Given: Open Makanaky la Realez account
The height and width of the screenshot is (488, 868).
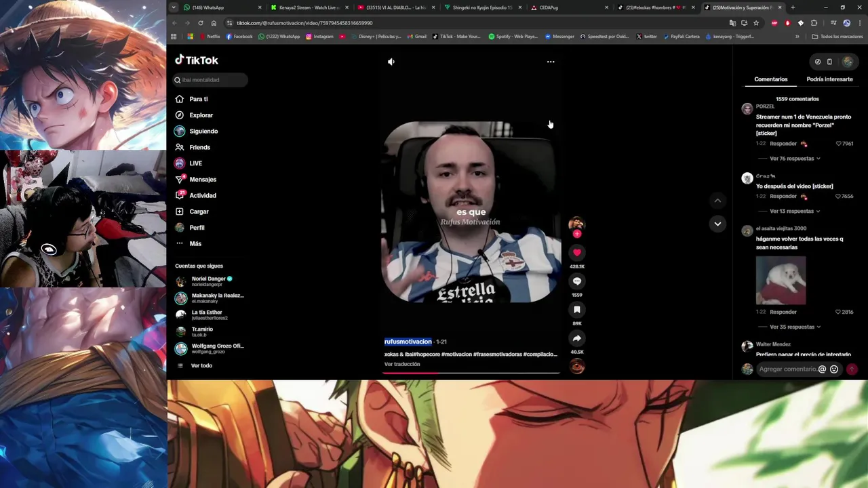Looking at the screenshot, I should tap(210, 298).
